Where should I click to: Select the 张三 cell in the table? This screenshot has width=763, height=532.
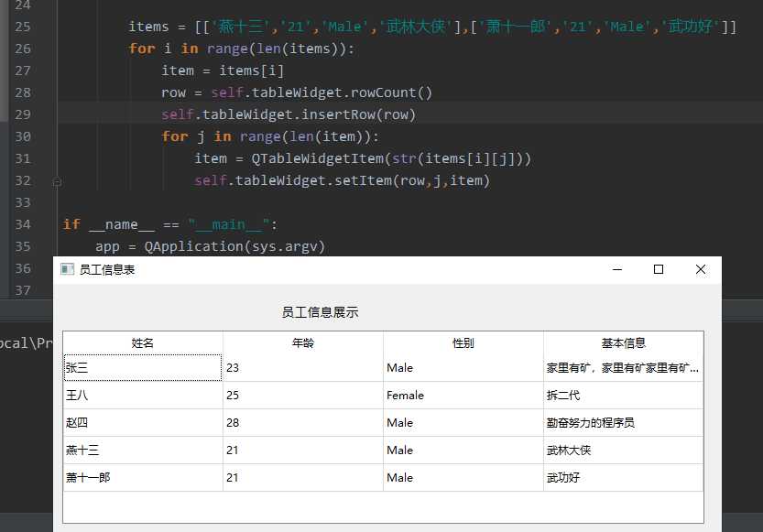click(142, 367)
